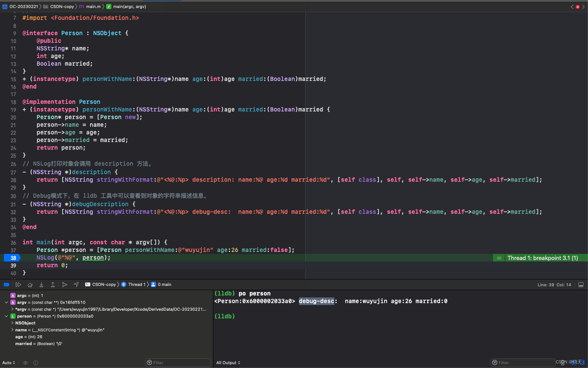Viewport: 588px width, 368px height.
Task: Collapse the person variable row
Action: 6,316
